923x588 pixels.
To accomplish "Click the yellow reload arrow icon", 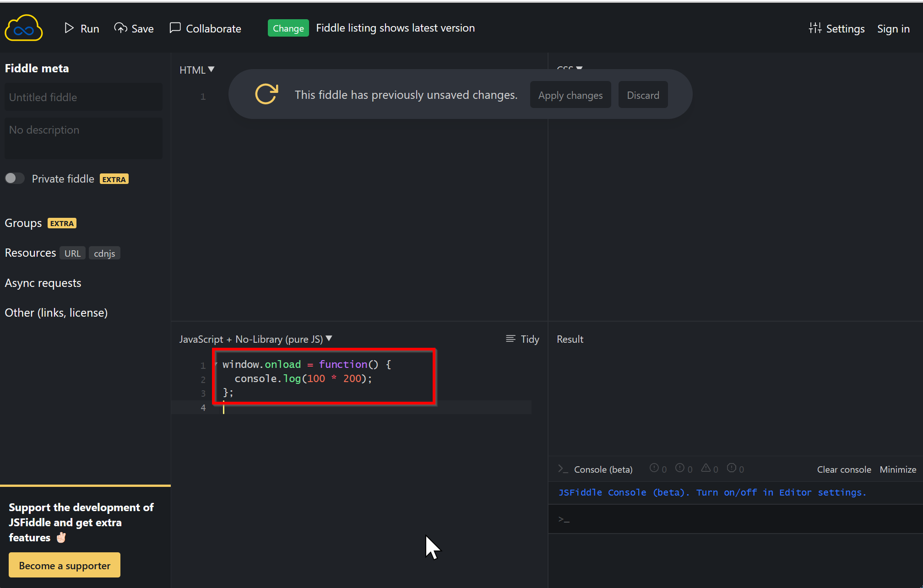I will pyautogui.click(x=266, y=94).
